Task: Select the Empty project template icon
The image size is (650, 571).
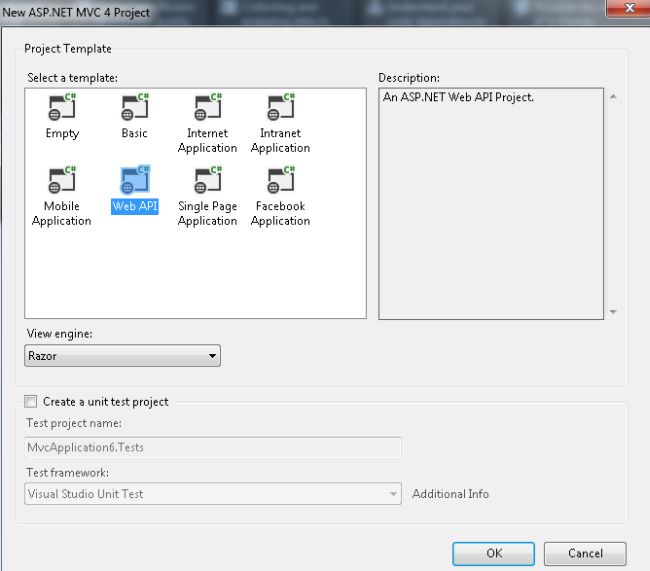Action: [62, 107]
